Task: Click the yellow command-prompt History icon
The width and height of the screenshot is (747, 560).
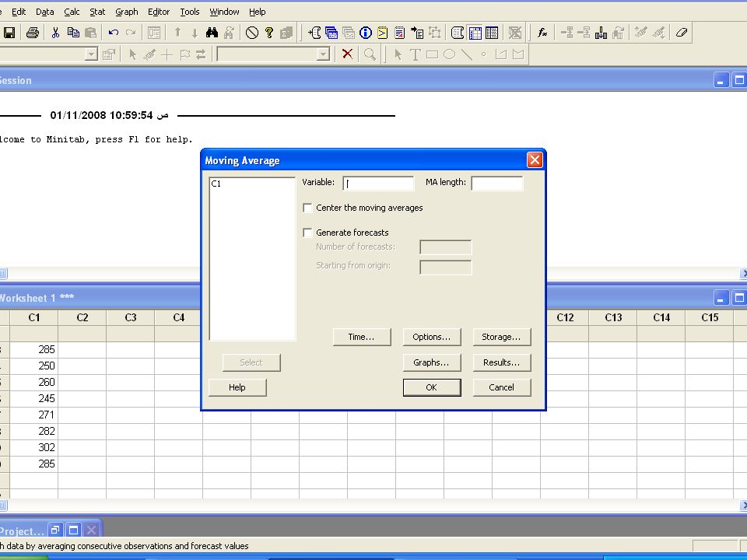Action: click(383, 33)
